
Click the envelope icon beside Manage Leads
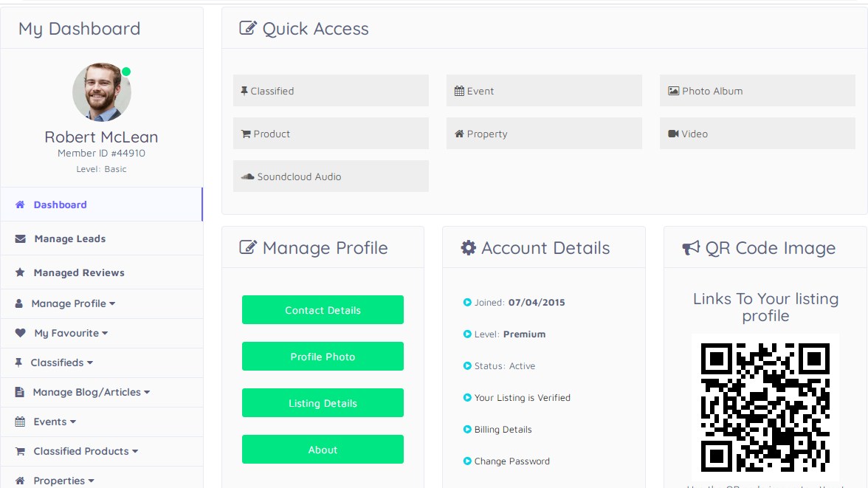click(x=21, y=238)
